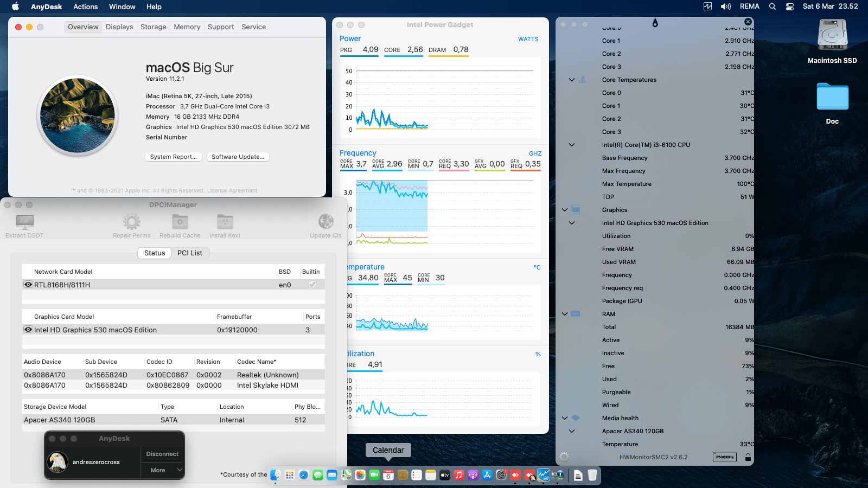This screenshot has width=868, height=488.
Task: Open the Window menu in menu bar
Action: (x=122, y=7)
